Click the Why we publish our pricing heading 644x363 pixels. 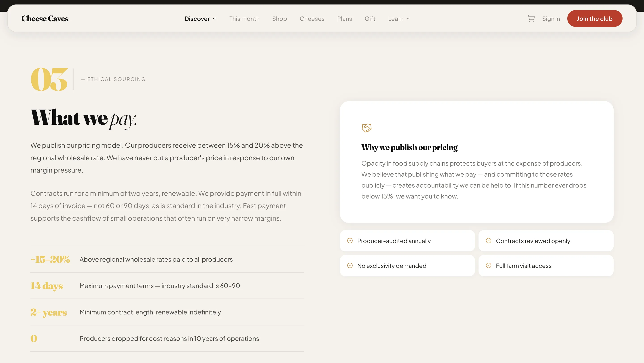coord(409,147)
